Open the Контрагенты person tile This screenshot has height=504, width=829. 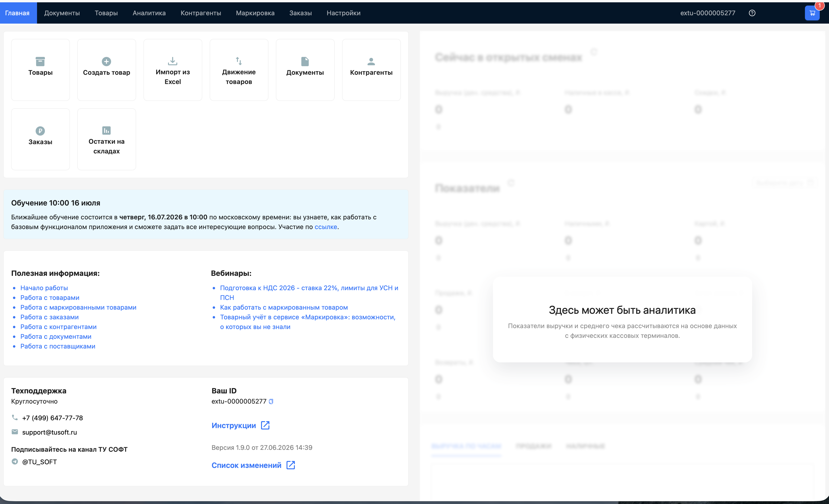coord(371,70)
